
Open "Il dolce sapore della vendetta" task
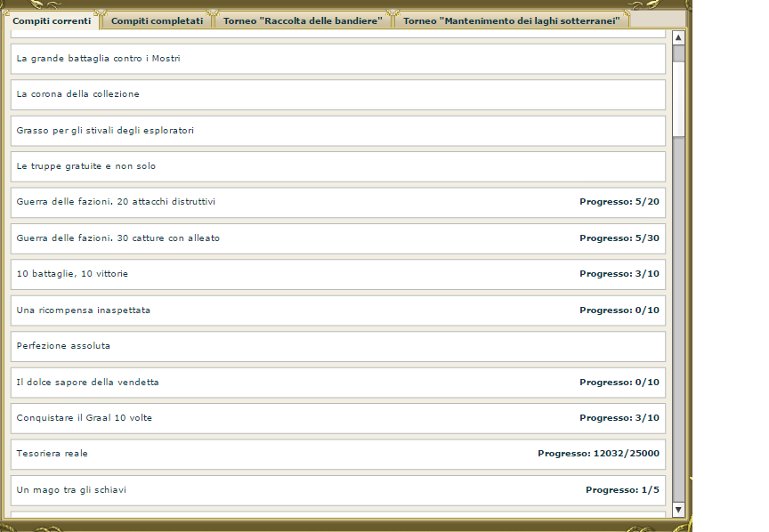(x=337, y=383)
